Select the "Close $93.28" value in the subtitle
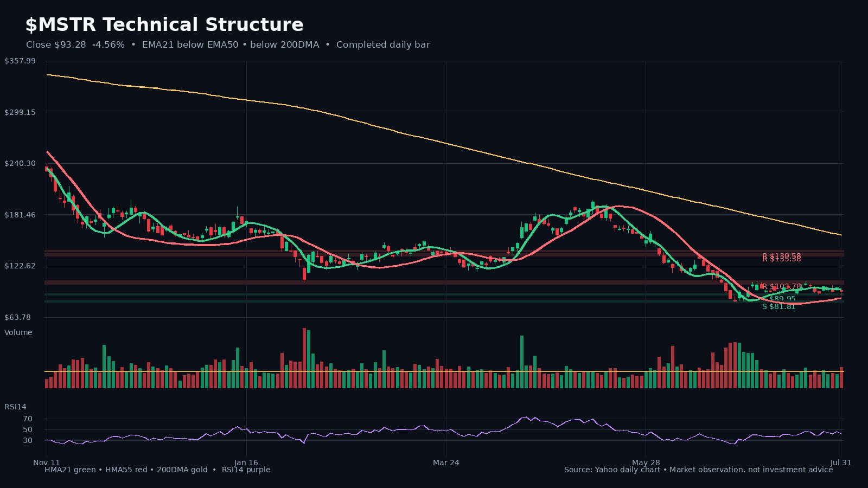The width and height of the screenshot is (868, 488). pyautogui.click(x=56, y=45)
